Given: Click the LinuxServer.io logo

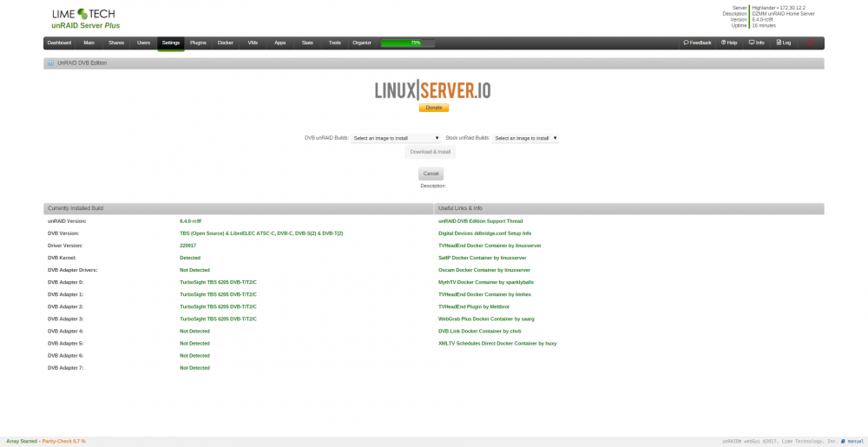Looking at the screenshot, I should tap(433, 90).
